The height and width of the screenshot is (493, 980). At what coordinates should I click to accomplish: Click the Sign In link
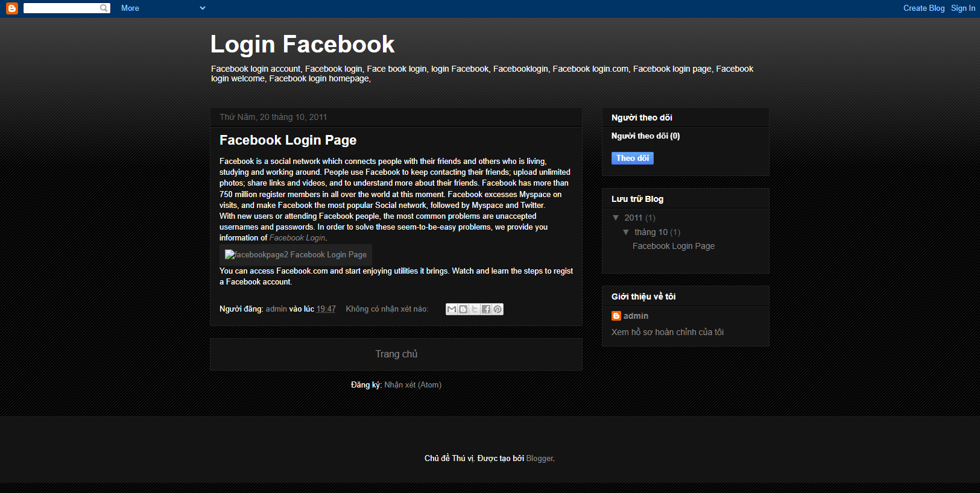coord(963,8)
